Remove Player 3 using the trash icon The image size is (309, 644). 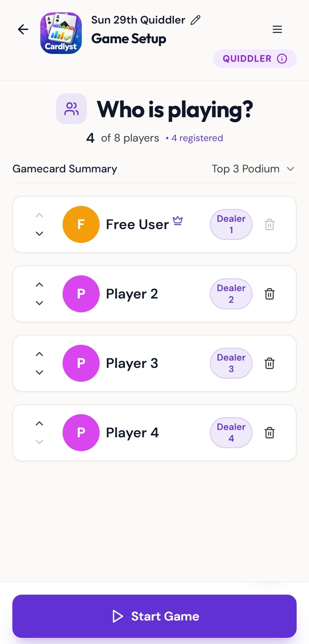pos(270,363)
